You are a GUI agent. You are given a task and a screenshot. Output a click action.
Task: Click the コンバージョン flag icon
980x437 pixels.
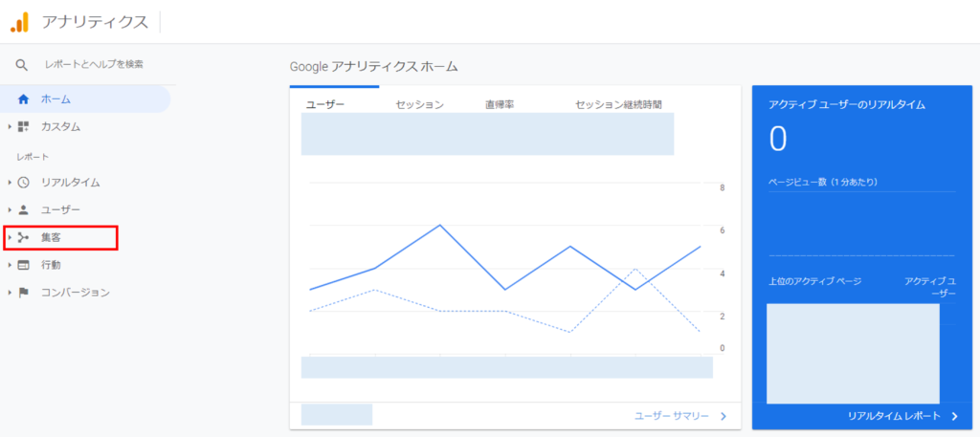23,293
